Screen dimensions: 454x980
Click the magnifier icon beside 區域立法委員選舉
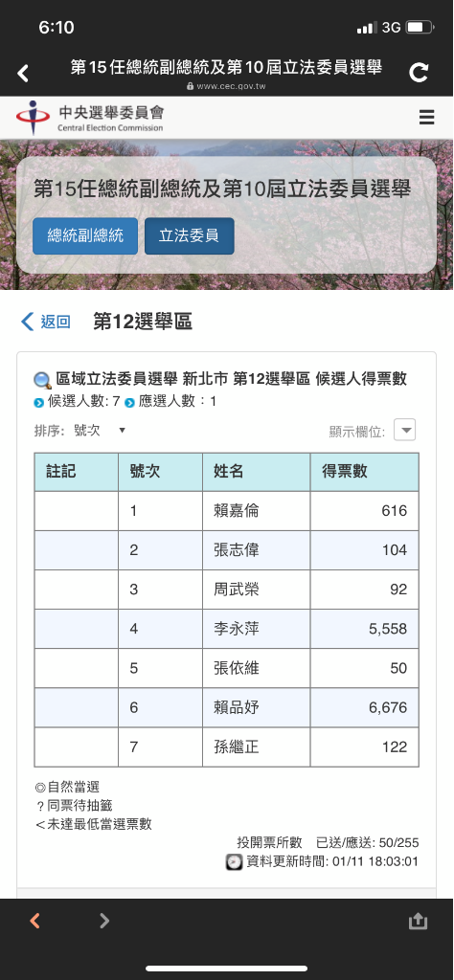(42, 380)
